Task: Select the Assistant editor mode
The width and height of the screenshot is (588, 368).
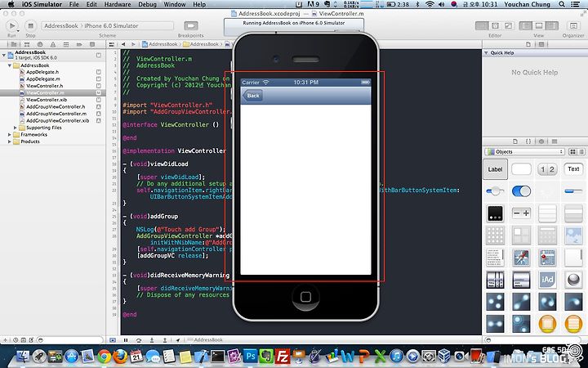Action: 496,25
